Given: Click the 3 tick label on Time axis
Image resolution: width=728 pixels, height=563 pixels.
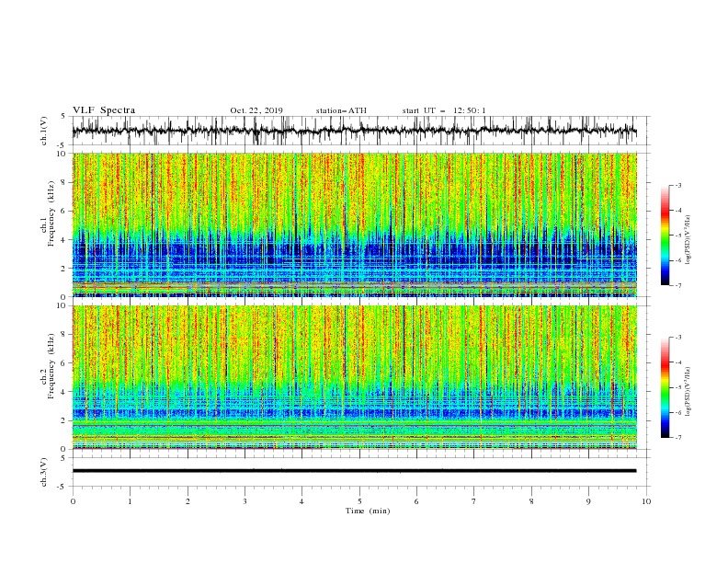Looking at the screenshot, I should tap(245, 501).
